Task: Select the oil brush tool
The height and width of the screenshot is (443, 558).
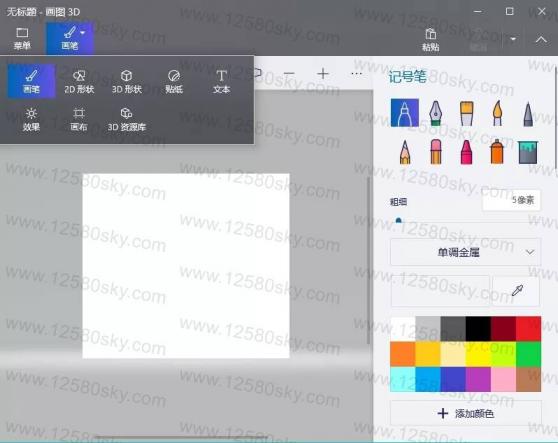Action: (467, 113)
